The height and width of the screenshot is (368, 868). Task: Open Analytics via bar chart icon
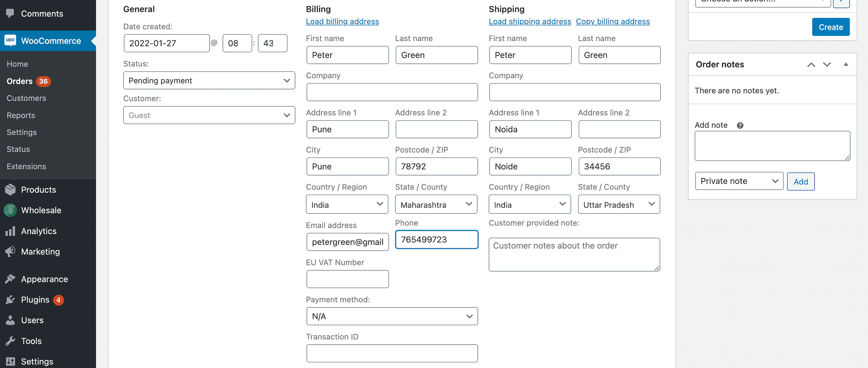point(10,231)
